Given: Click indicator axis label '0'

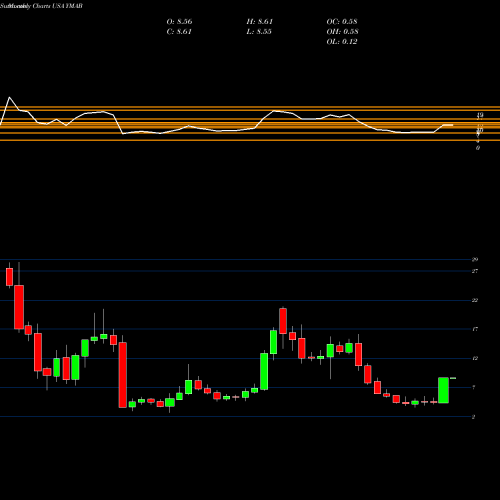Looking at the screenshot, I should (x=478, y=148).
